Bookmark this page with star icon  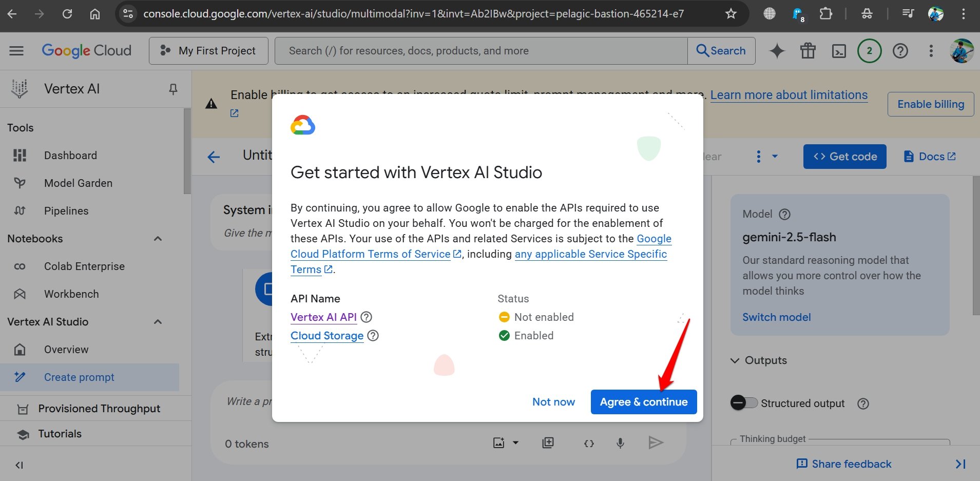(731, 14)
